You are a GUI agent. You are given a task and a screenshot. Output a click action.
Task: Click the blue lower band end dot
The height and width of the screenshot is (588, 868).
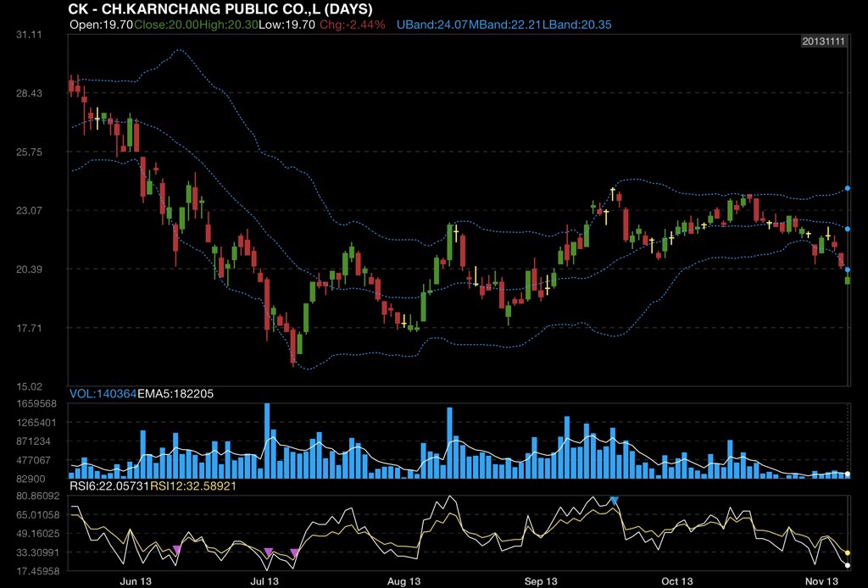point(848,270)
